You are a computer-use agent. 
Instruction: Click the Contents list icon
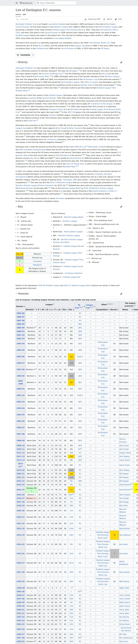(18, 55)
